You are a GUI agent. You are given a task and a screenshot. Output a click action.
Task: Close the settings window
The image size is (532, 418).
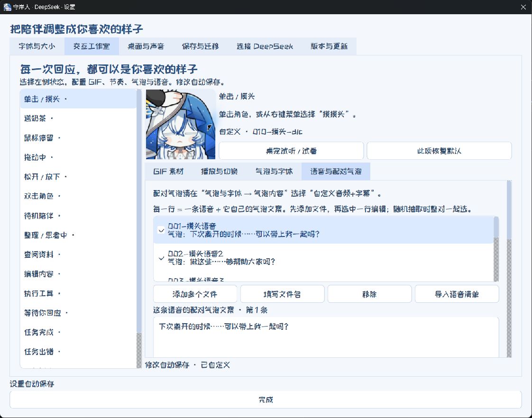[x=523, y=7]
